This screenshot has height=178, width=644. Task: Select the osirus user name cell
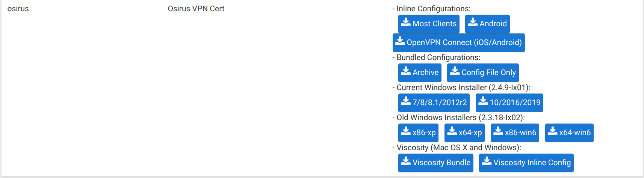(x=18, y=9)
